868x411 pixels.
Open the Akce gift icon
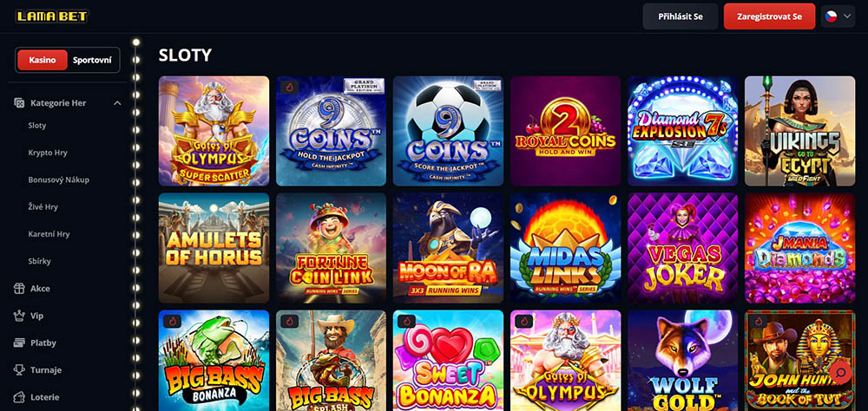click(19, 288)
